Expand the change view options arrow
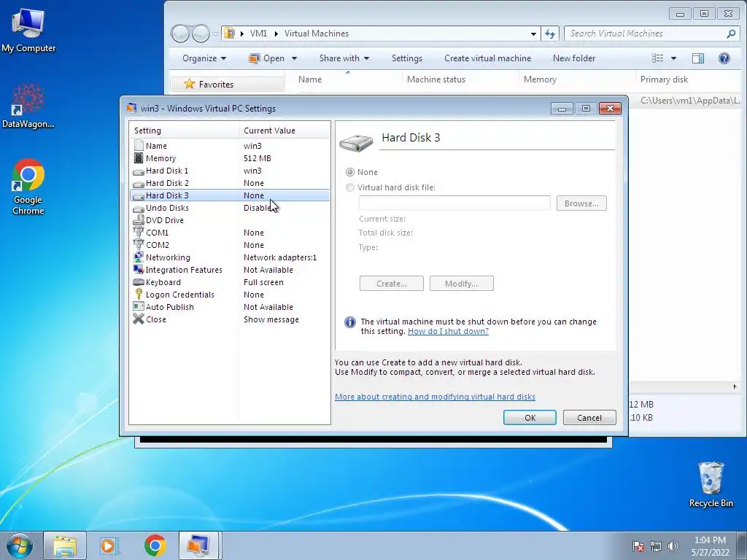 coord(673,58)
